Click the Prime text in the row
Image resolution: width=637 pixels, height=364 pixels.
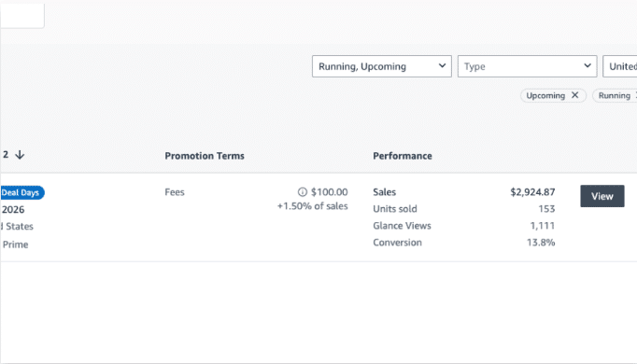(16, 245)
